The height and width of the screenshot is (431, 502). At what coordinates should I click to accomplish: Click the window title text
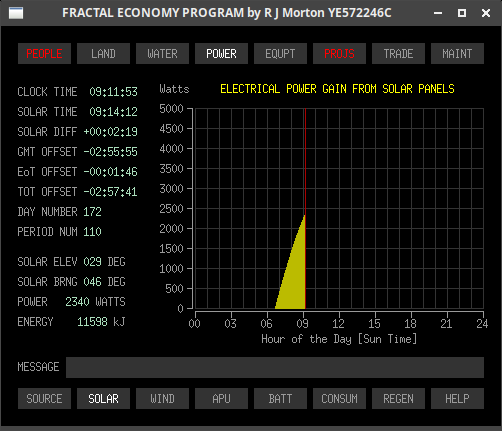pos(227,13)
